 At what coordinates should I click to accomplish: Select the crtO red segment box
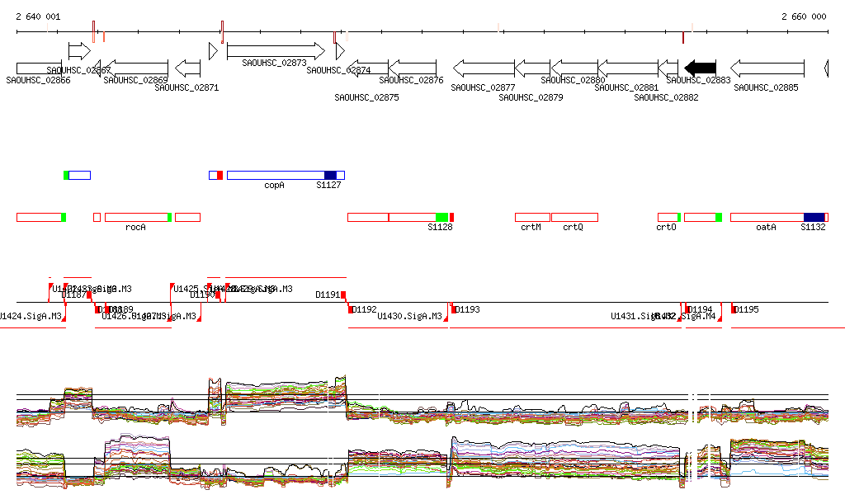click(x=668, y=218)
